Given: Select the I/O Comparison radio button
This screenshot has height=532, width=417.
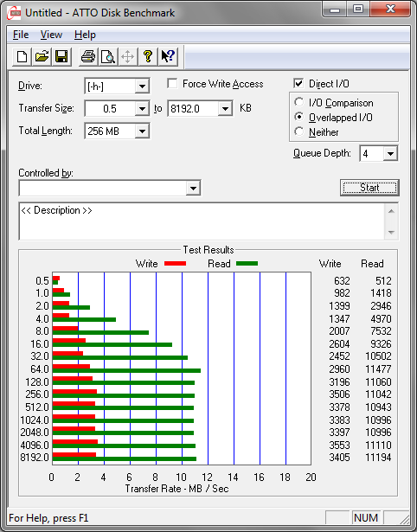Looking at the screenshot, I should pos(299,102).
